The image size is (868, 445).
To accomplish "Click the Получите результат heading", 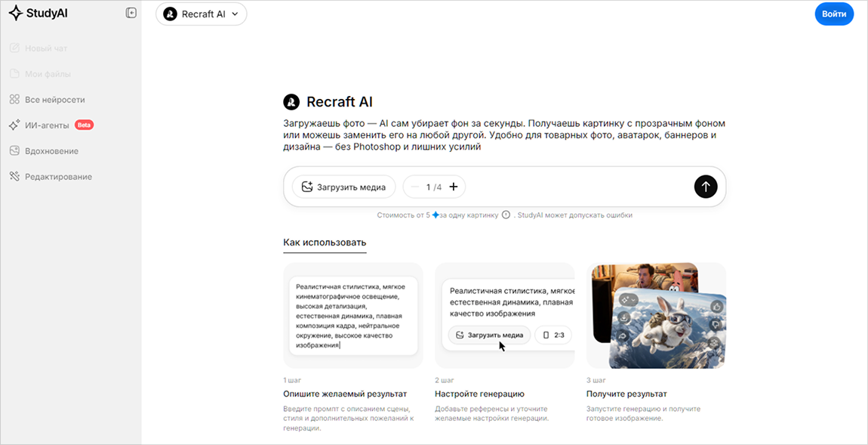I will tap(626, 394).
